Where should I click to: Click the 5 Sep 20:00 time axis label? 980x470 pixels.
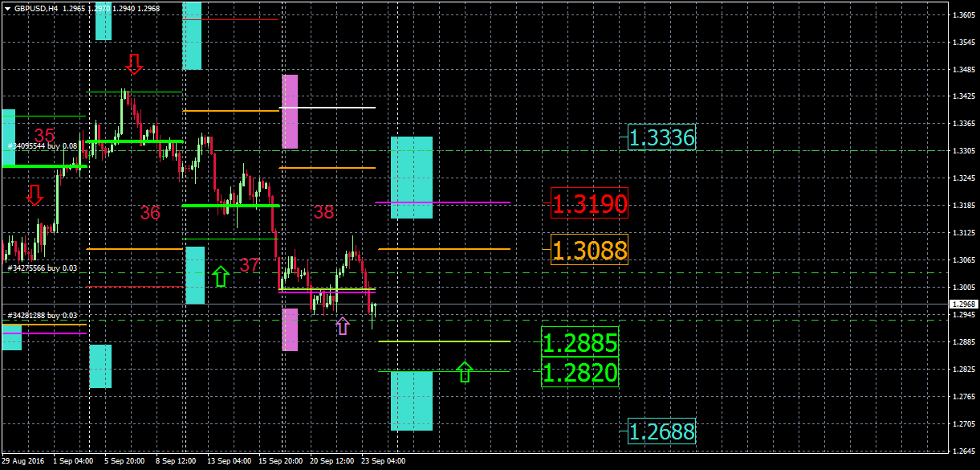125,461
